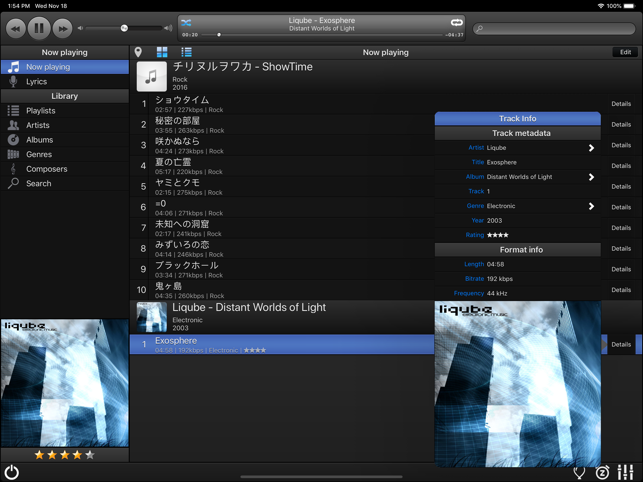
Task: Switch to the grid view icon
Action: [x=162, y=52]
